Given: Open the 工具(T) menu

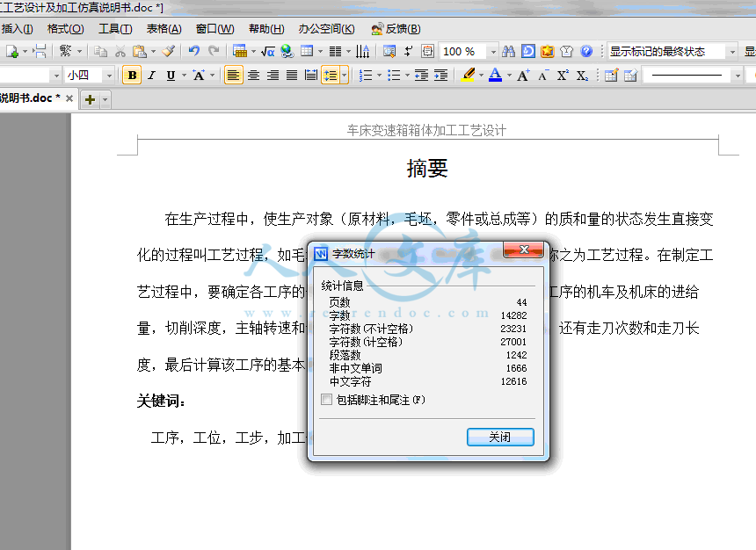Looking at the screenshot, I should [x=115, y=29].
